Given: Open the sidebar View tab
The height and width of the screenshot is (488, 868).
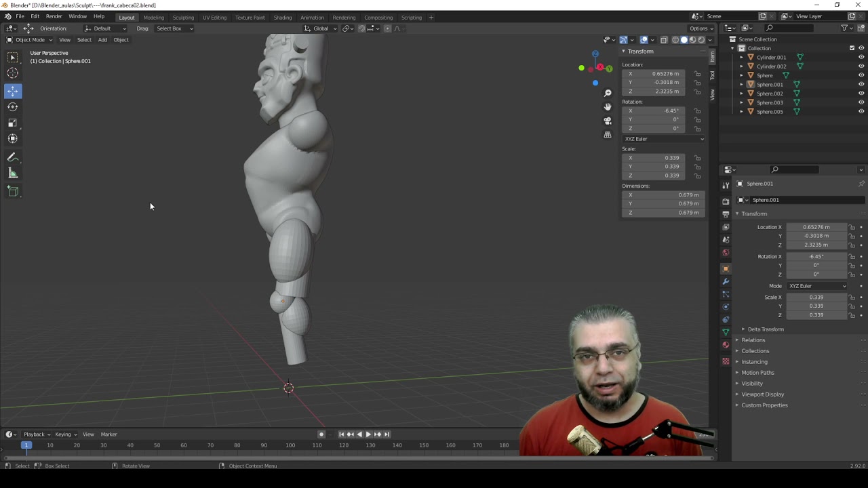Looking at the screenshot, I should click(712, 94).
